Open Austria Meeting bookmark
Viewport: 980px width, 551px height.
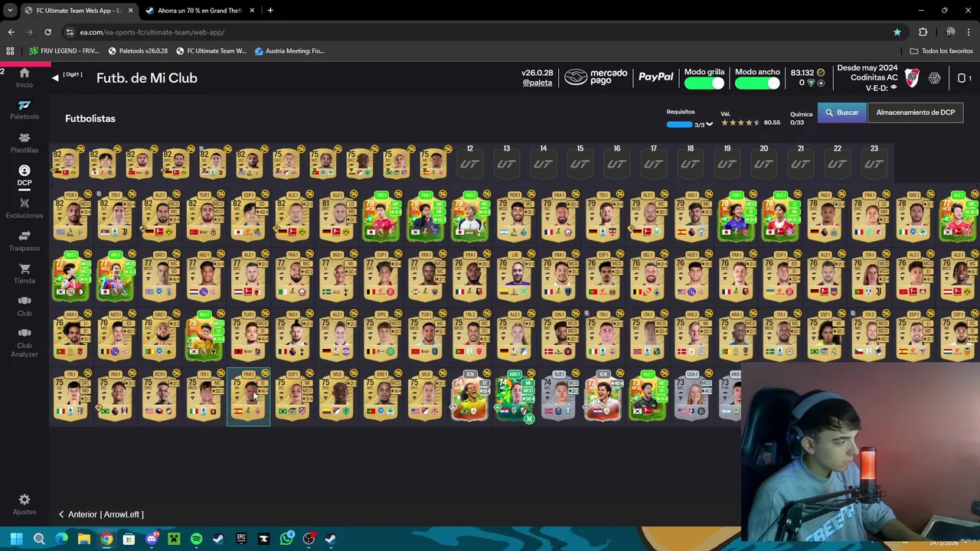click(289, 51)
